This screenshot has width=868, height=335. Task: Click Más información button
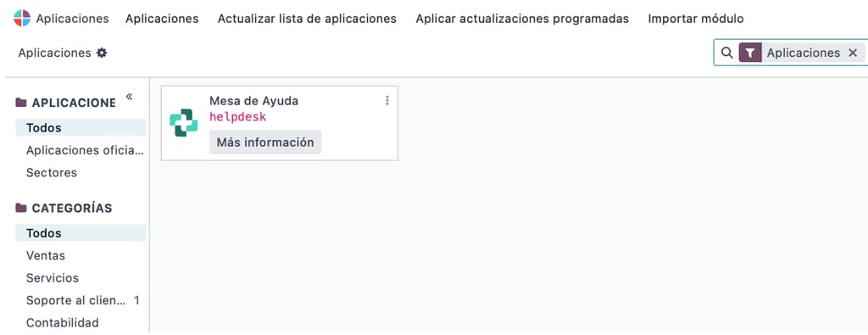point(265,142)
